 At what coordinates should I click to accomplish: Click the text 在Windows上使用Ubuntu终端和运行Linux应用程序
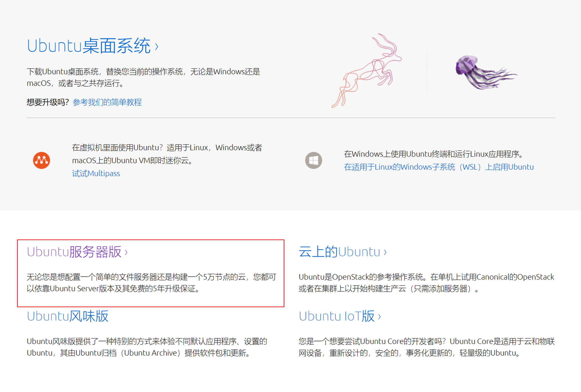[433, 154]
